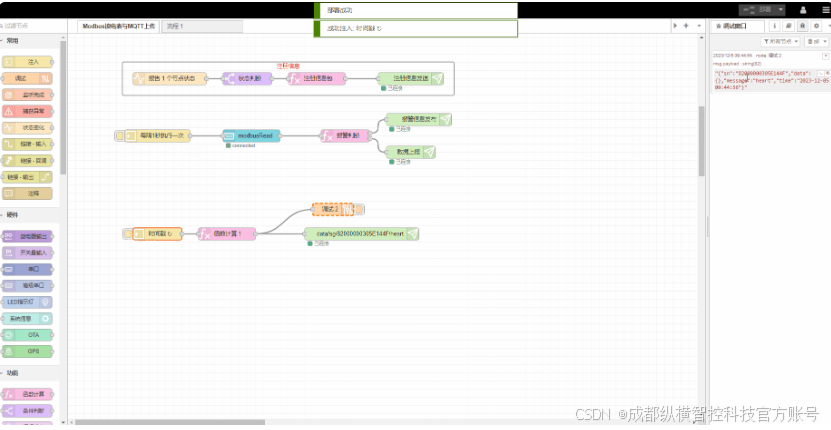
Task: Open the configuration gear sidebar tab icon
Action: [x=817, y=25]
